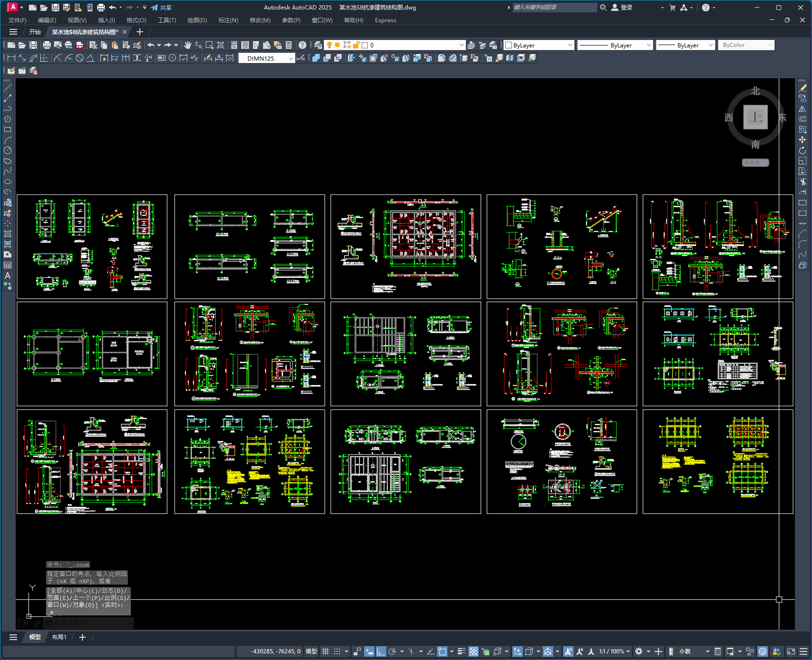Click the Linear dimension tool
Screen dimensions: 812x660
click(11, 58)
